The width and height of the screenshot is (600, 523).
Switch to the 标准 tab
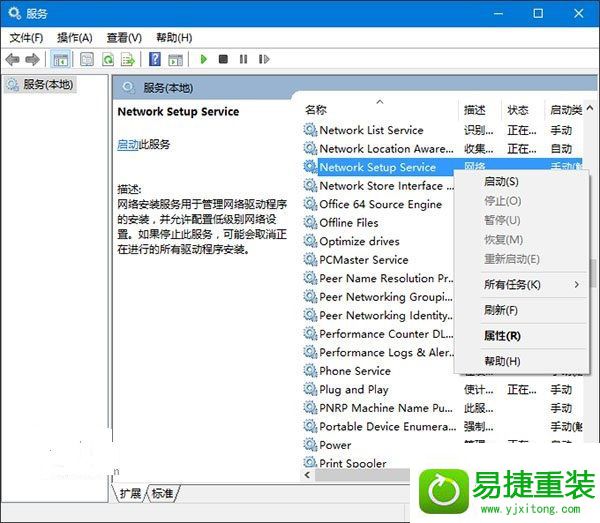point(162,493)
